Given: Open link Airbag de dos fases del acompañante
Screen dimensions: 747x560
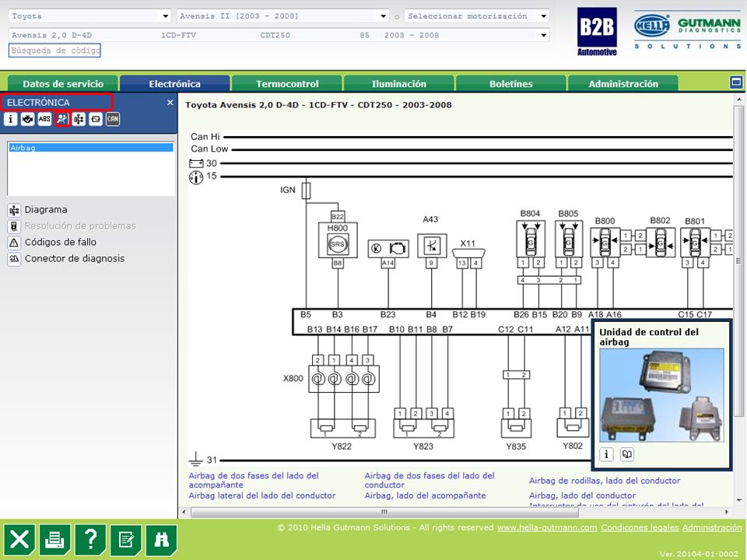Looking at the screenshot, I should (254, 480).
